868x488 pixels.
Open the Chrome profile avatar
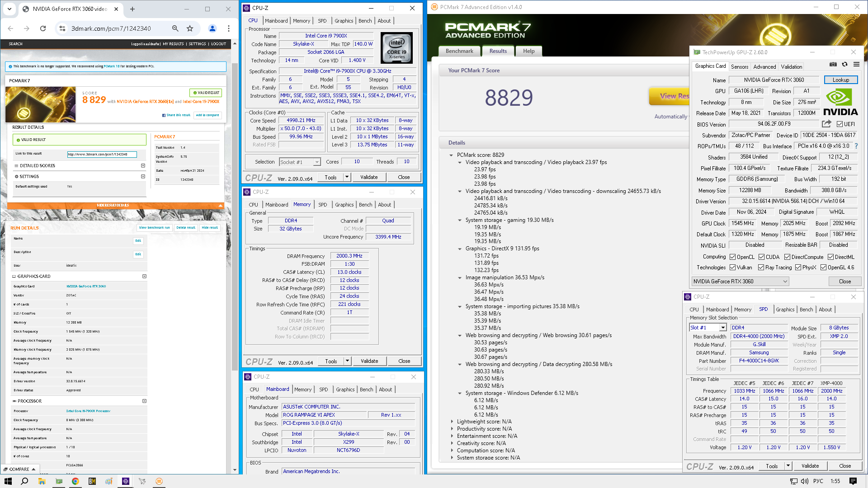click(x=212, y=28)
